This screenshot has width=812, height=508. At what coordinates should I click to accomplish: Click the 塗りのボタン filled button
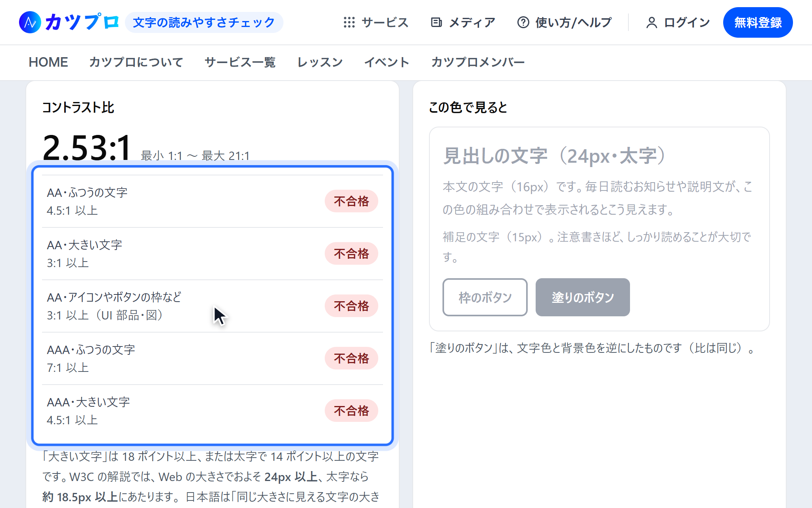[582, 297]
